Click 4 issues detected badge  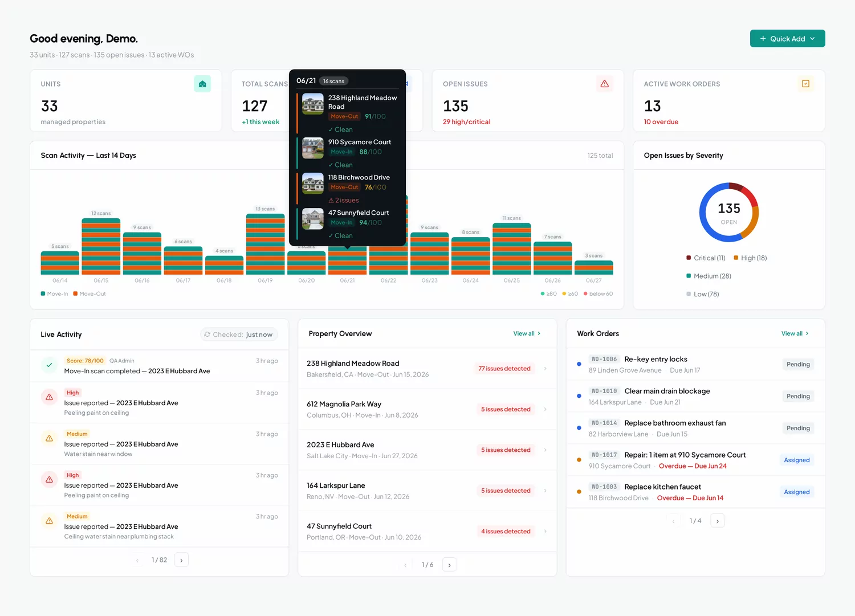(506, 532)
